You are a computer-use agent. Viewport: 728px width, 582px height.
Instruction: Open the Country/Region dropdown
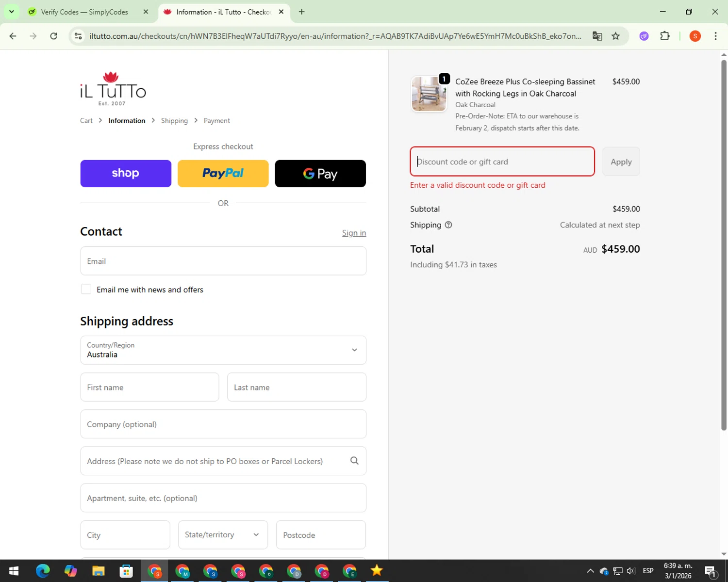pos(223,350)
